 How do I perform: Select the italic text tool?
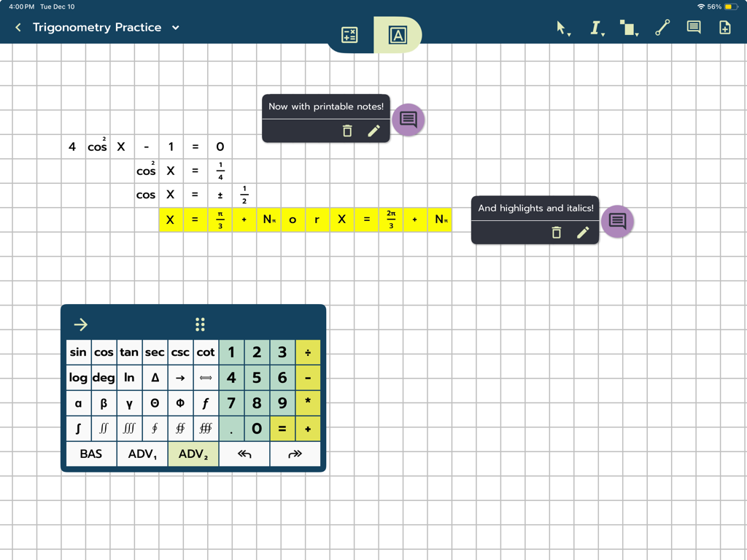[x=594, y=27]
